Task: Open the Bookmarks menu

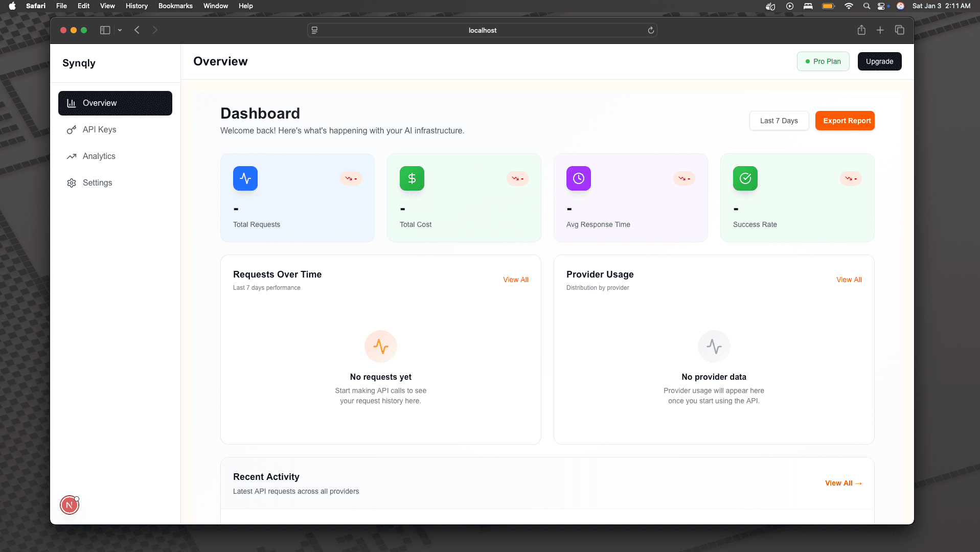Action: click(x=175, y=6)
